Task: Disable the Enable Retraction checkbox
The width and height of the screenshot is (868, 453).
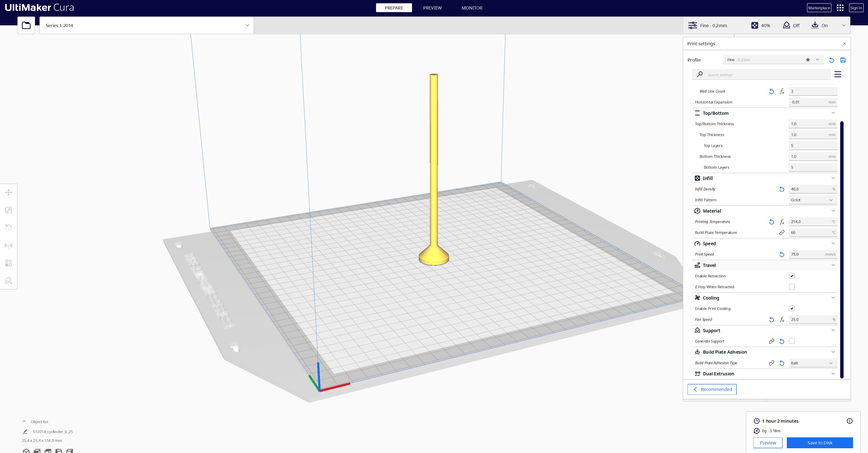Action: (792, 276)
